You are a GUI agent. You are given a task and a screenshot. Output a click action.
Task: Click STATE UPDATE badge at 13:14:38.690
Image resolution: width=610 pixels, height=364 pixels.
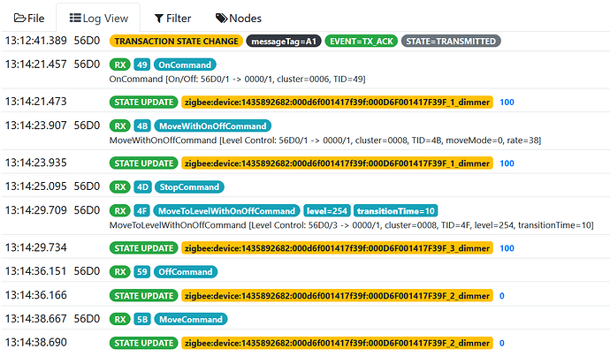(x=143, y=343)
